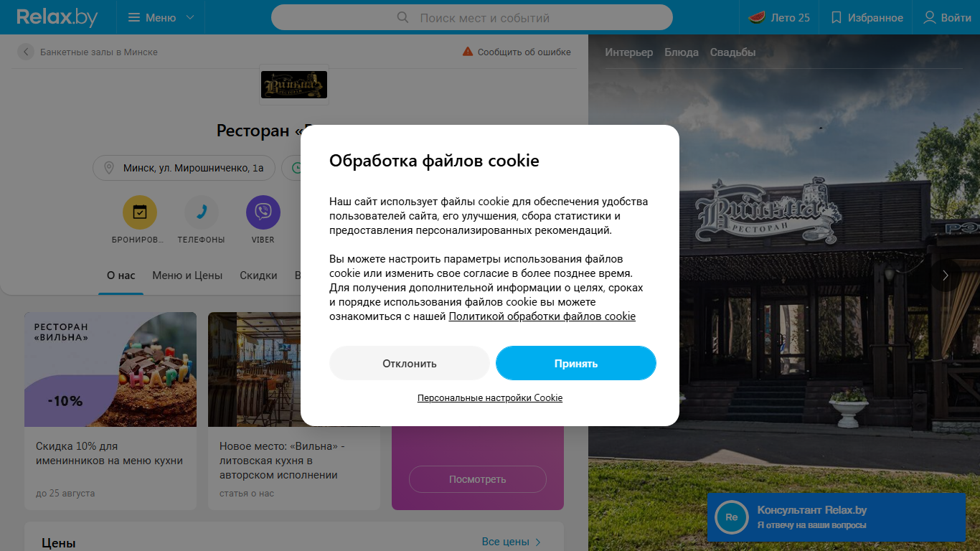980x551 pixels.
Task: Click the map pin address icon
Action: [109, 168]
